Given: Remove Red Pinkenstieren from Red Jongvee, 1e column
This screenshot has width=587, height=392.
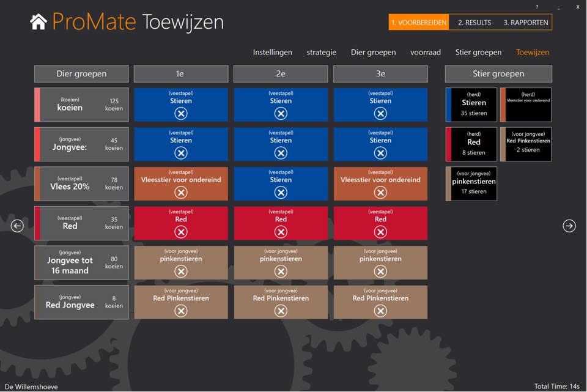Looking at the screenshot, I should pyautogui.click(x=181, y=311).
